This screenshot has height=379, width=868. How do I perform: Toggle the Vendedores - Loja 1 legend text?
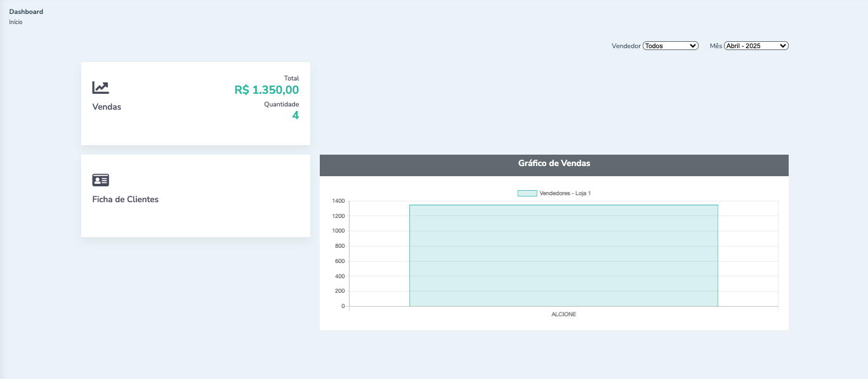click(x=565, y=193)
